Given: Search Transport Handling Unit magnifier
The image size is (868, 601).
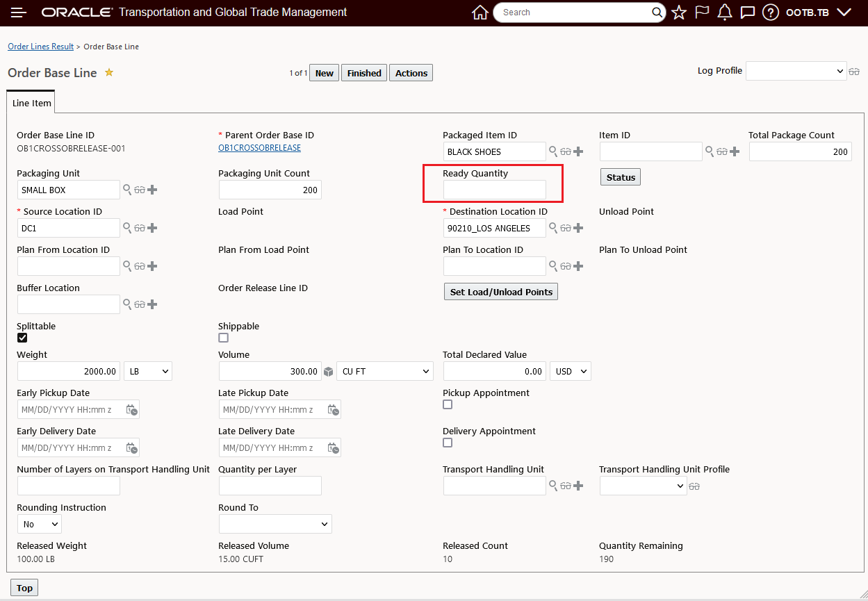Looking at the screenshot, I should point(553,486).
